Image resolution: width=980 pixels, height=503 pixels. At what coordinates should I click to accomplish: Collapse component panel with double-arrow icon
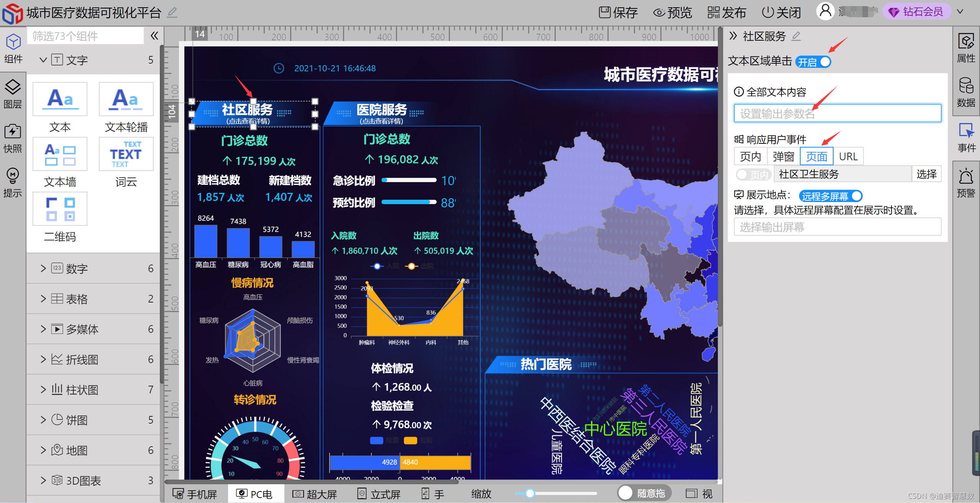pyautogui.click(x=154, y=36)
